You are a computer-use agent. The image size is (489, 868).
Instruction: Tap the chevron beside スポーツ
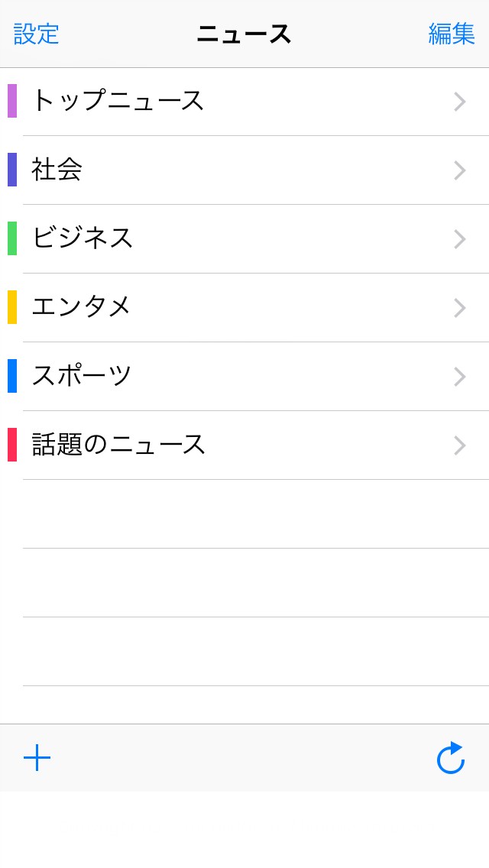[459, 377]
